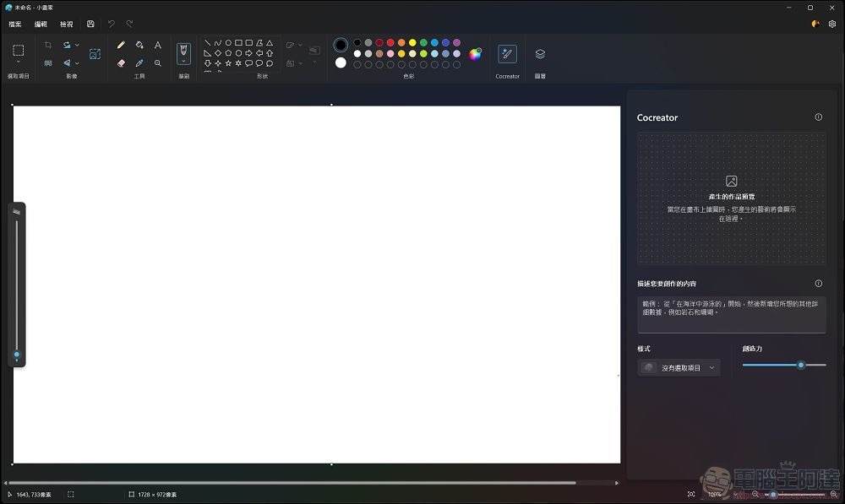The image size is (845, 504).
Task: Select the Pencil tool
Action: click(121, 46)
